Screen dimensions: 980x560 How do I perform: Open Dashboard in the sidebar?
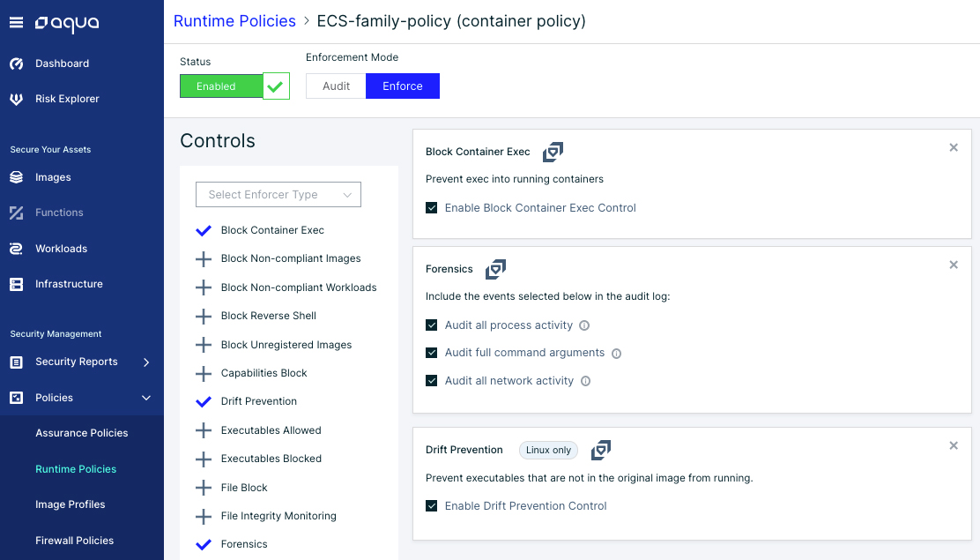(62, 63)
